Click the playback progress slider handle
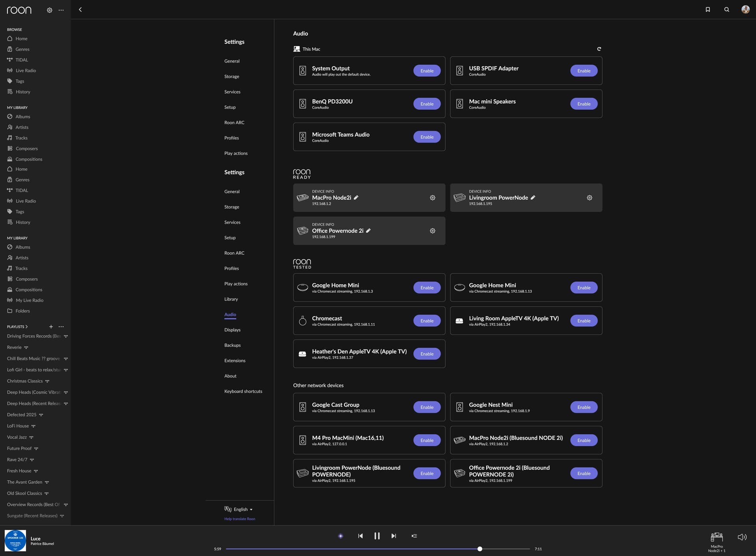The height and width of the screenshot is (556, 756). coord(480,549)
